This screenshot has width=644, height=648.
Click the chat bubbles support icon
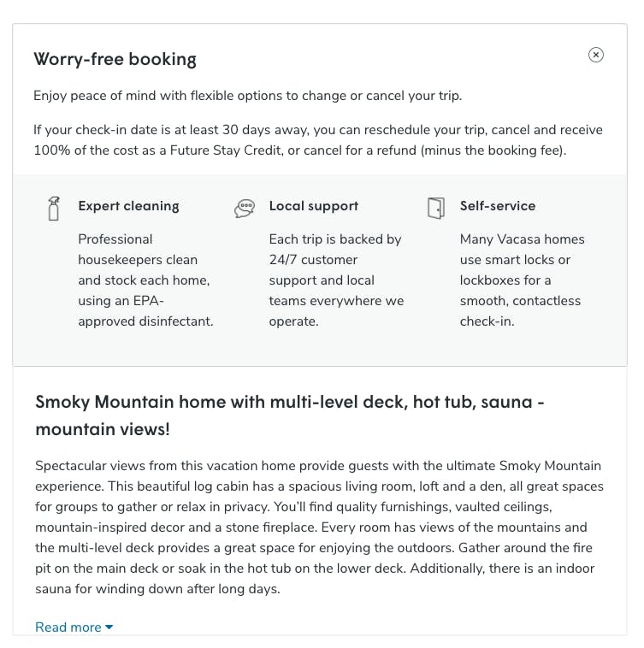click(245, 208)
